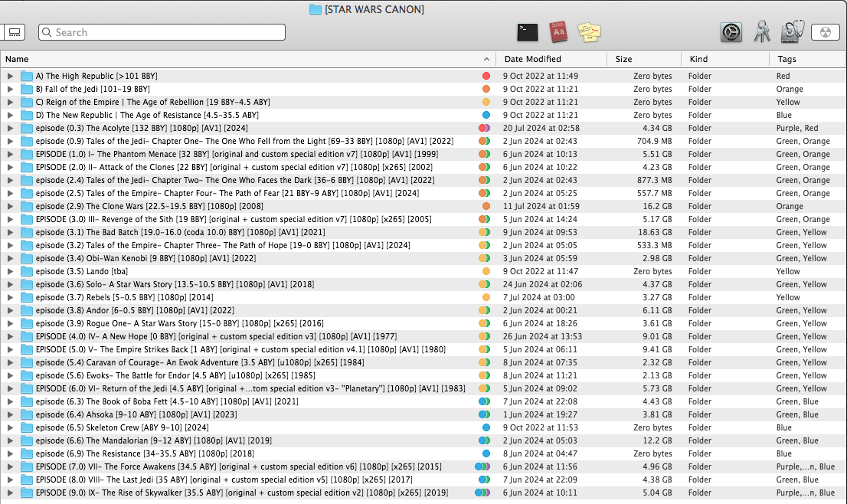The height and width of the screenshot is (504, 847).
Task: Select episode (3.6) Solo- A Star Wars Story
Action: pyautogui.click(x=423, y=284)
